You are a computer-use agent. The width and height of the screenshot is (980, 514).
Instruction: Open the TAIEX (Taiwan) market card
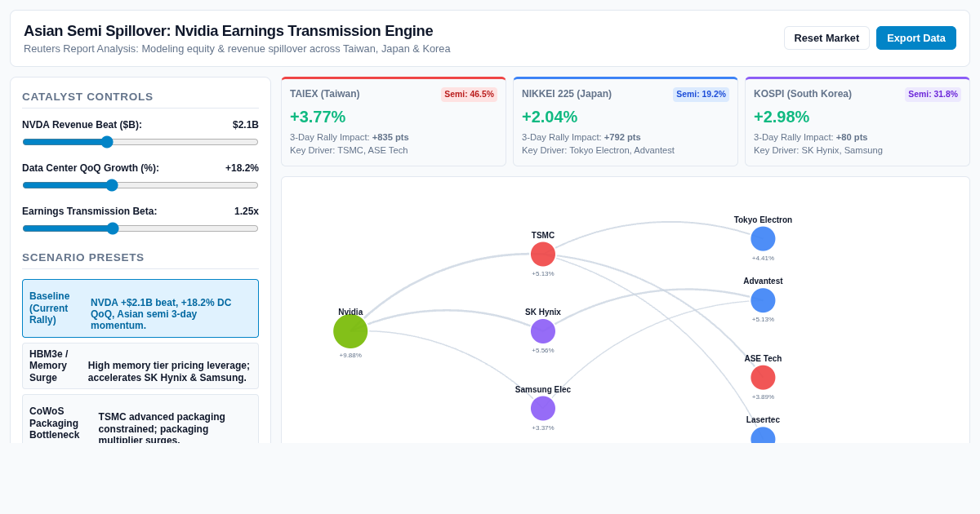394,122
